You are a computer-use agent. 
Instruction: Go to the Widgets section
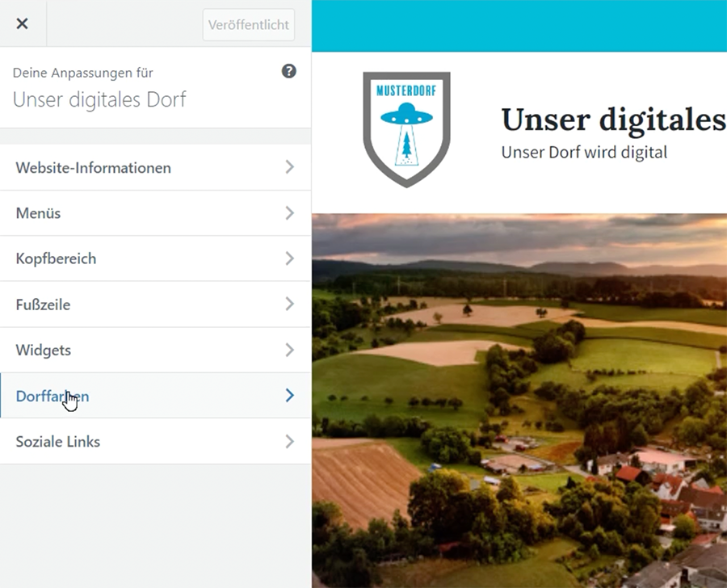tap(44, 350)
